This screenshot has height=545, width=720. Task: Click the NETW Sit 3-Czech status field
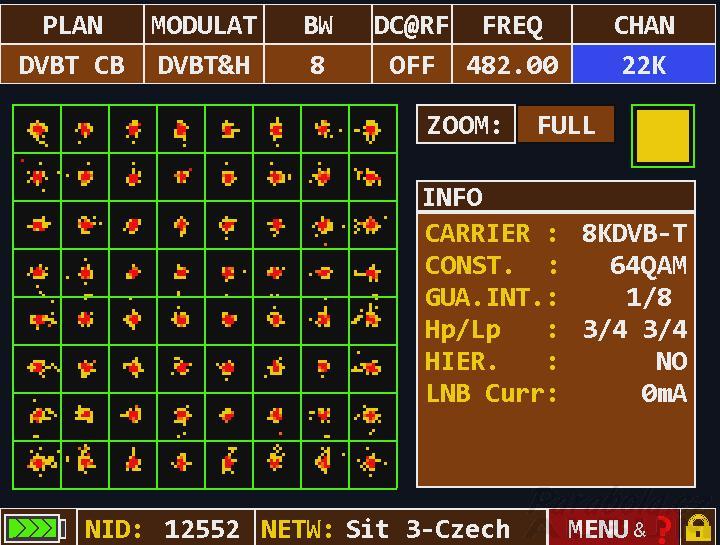[x=400, y=528]
